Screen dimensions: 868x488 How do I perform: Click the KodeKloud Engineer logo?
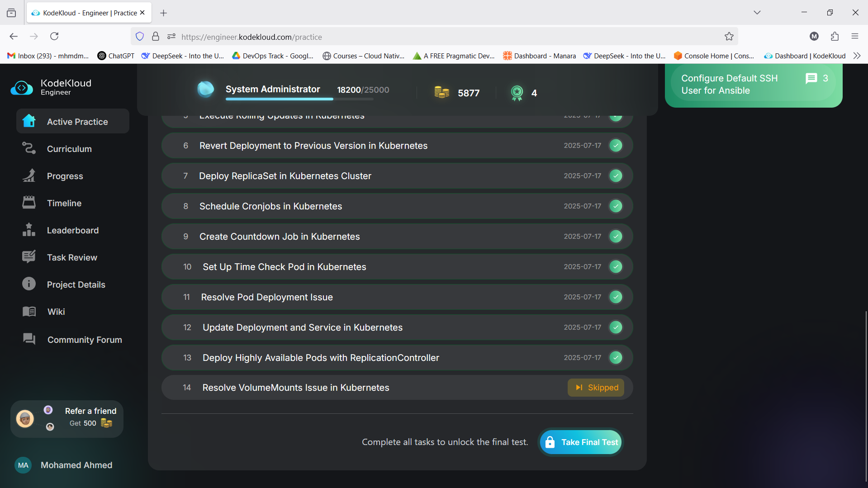click(x=51, y=87)
